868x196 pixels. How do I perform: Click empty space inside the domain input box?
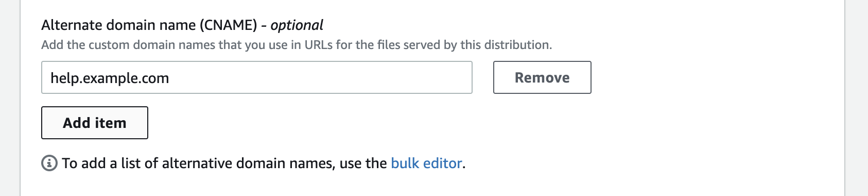coord(319,77)
